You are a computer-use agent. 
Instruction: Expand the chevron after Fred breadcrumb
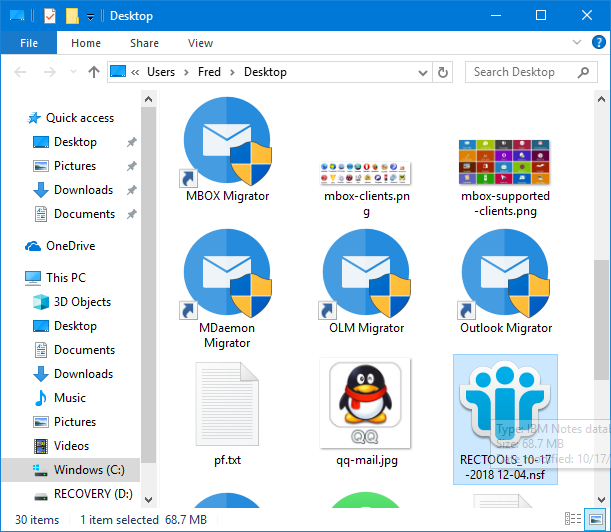coord(232,72)
